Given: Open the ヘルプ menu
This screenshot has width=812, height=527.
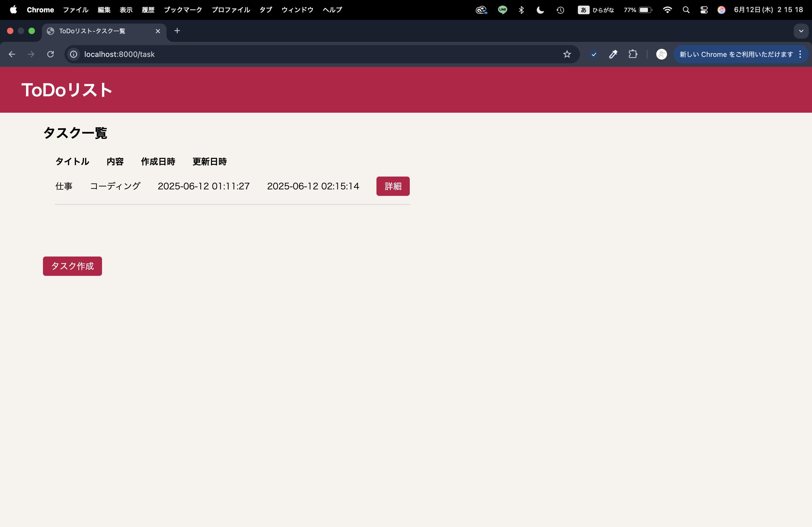Looking at the screenshot, I should [x=332, y=10].
